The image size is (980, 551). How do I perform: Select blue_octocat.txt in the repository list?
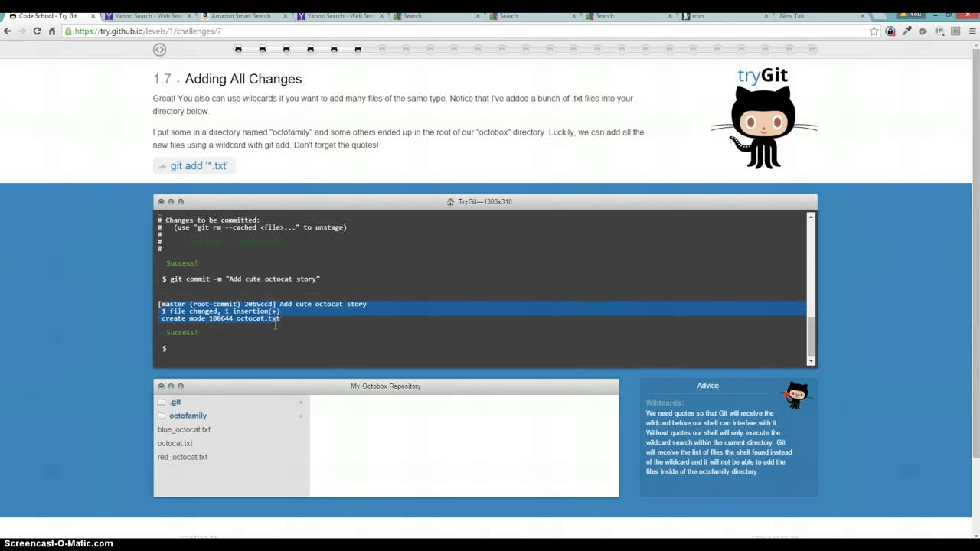(184, 429)
